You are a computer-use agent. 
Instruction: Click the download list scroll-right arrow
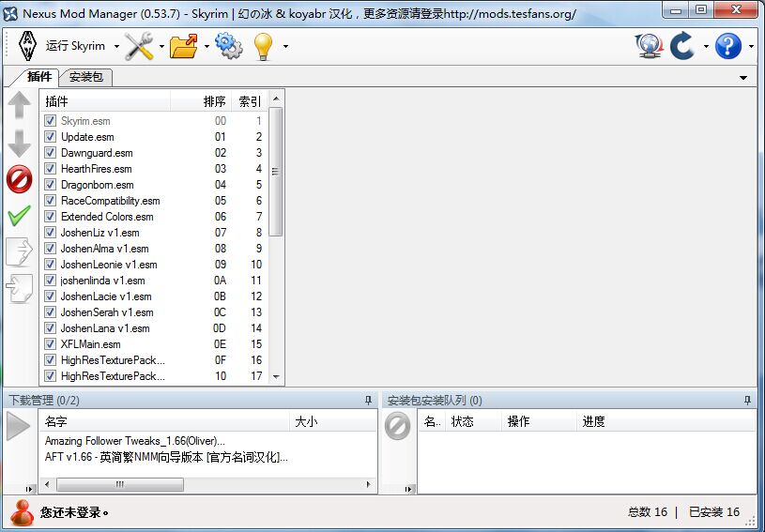[368, 484]
